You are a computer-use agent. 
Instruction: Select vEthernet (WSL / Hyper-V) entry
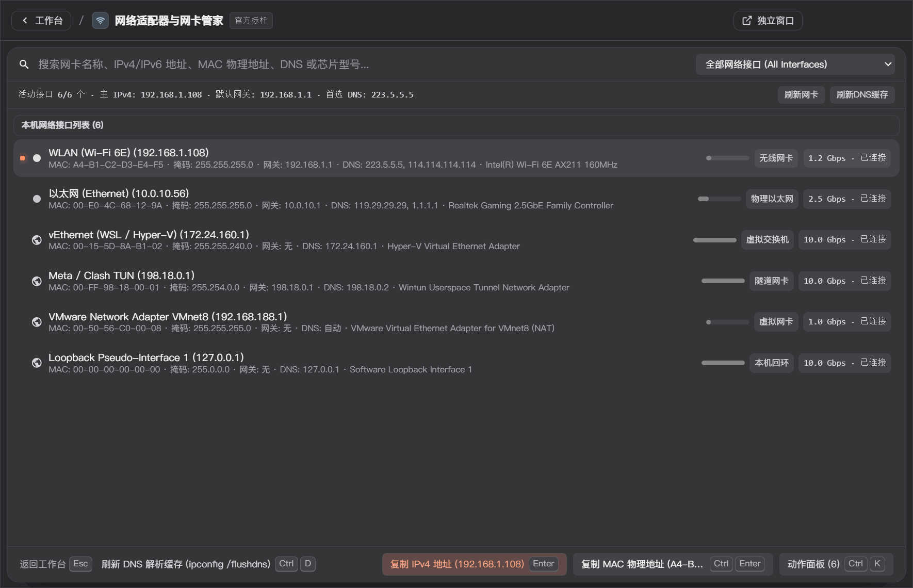(456, 240)
